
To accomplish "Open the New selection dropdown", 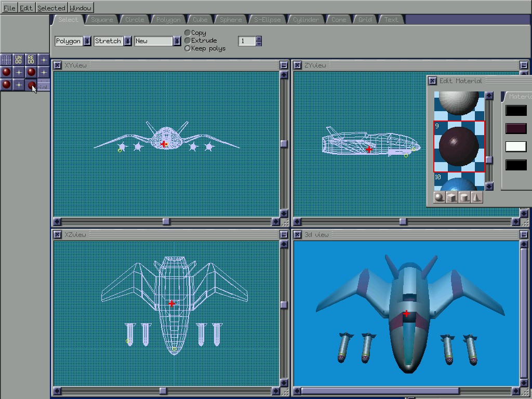I will pyautogui.click(x=177, y=41).
